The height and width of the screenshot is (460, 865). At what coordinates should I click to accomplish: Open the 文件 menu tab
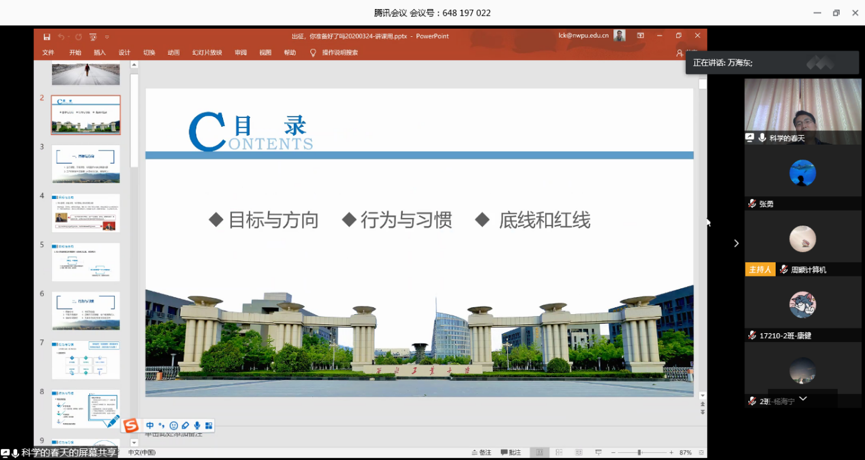(48, 53)
